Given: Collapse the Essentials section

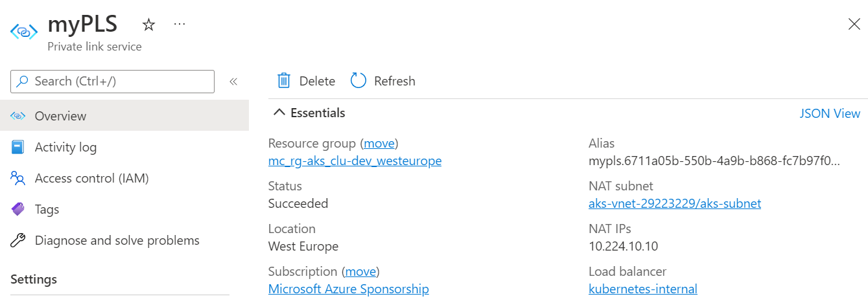Looking at the screenshot, I should 279,113.
